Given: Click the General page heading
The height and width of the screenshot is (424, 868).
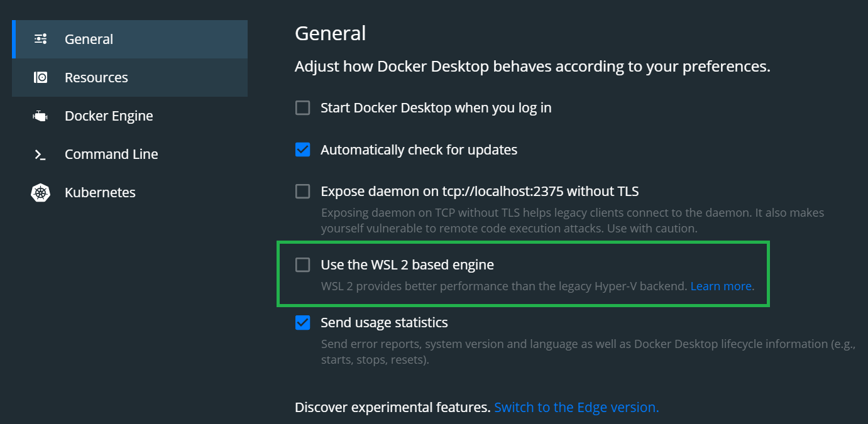Looking at the screenshot, I should [330, 33].
